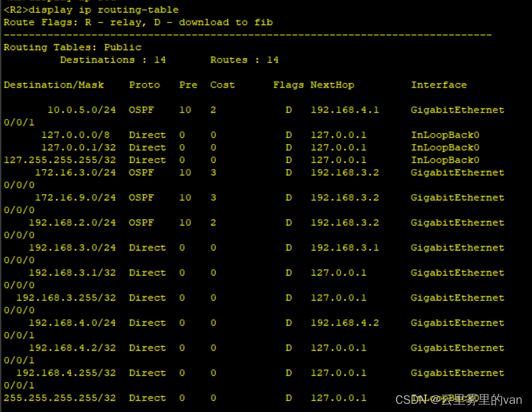532x412 pixels.
Task: Select destination 10.0.5.0/24
Action: [x=81, y=110]
